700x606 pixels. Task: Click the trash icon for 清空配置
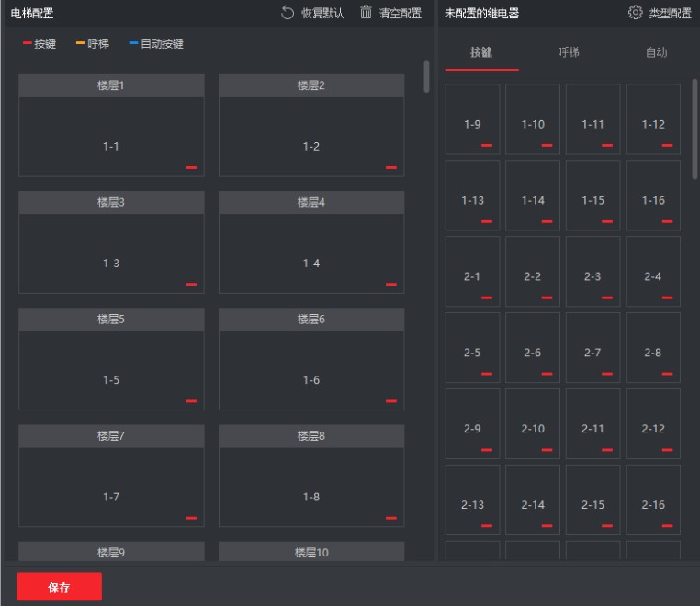(x=367, y=13)
